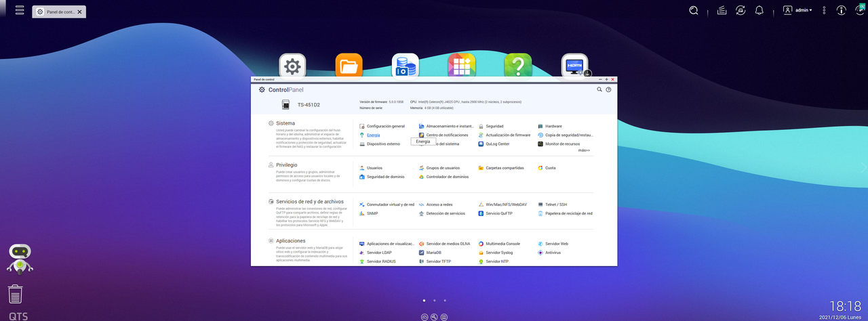Select the Privilegio category heading
Image resolution: width=868 pixels, height=321 pixels.
pos(287,165)
